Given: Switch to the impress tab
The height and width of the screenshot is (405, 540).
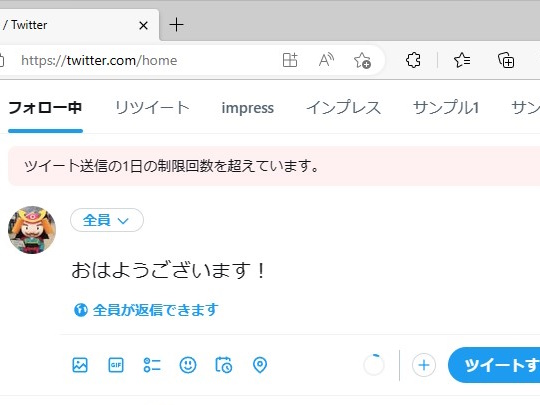Looking at the screenshot, I should tap(248, 108).
